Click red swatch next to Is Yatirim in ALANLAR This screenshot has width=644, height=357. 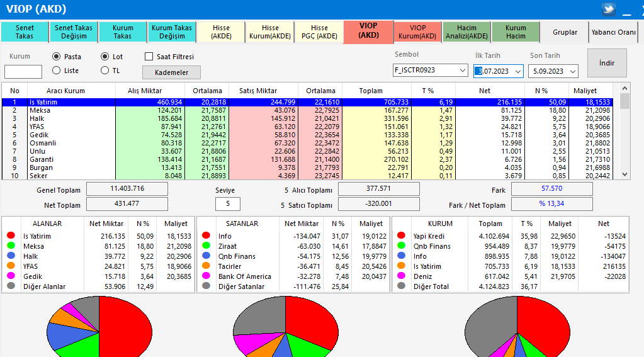[11, 235]
